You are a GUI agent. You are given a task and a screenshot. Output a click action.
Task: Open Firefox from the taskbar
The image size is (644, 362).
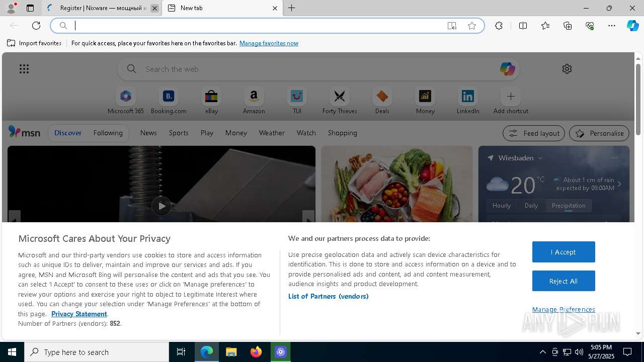[256, 352]
